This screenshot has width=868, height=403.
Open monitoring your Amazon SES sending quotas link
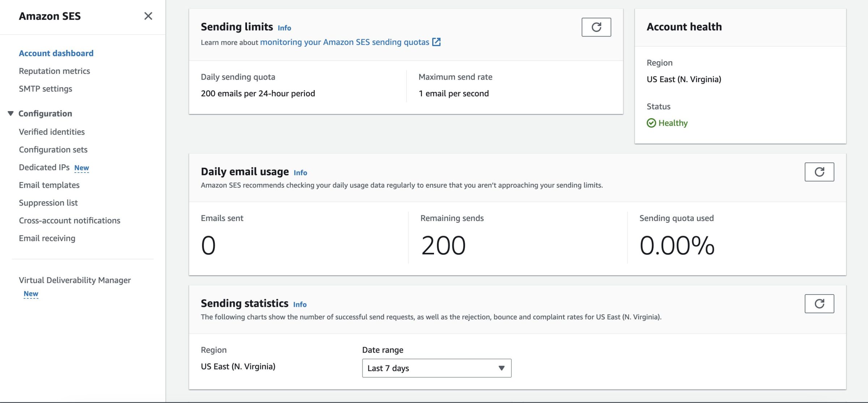coord(344,42)
